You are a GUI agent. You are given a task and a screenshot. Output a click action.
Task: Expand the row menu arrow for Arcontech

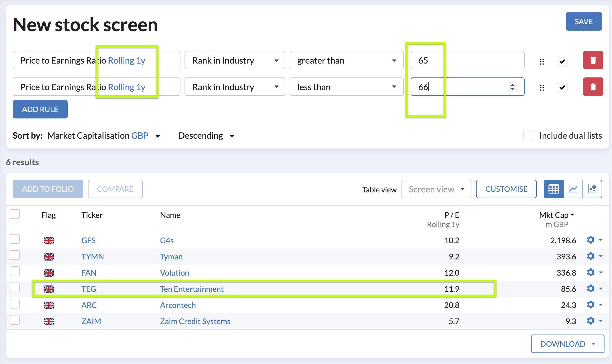pyautogui.click(x=601, y=305)
